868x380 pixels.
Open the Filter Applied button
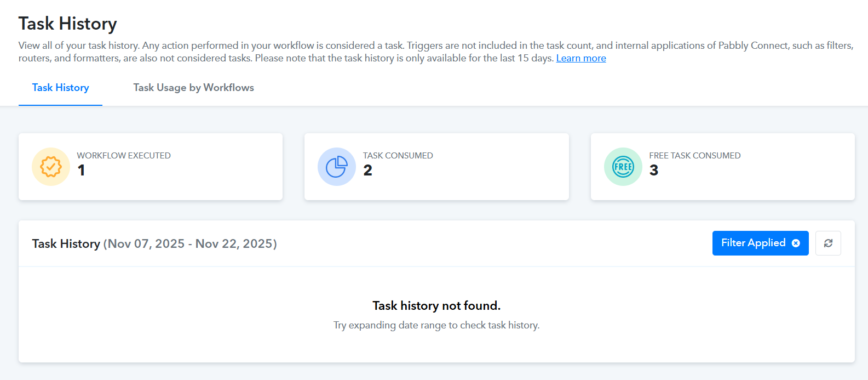click(x=753, y=243)
